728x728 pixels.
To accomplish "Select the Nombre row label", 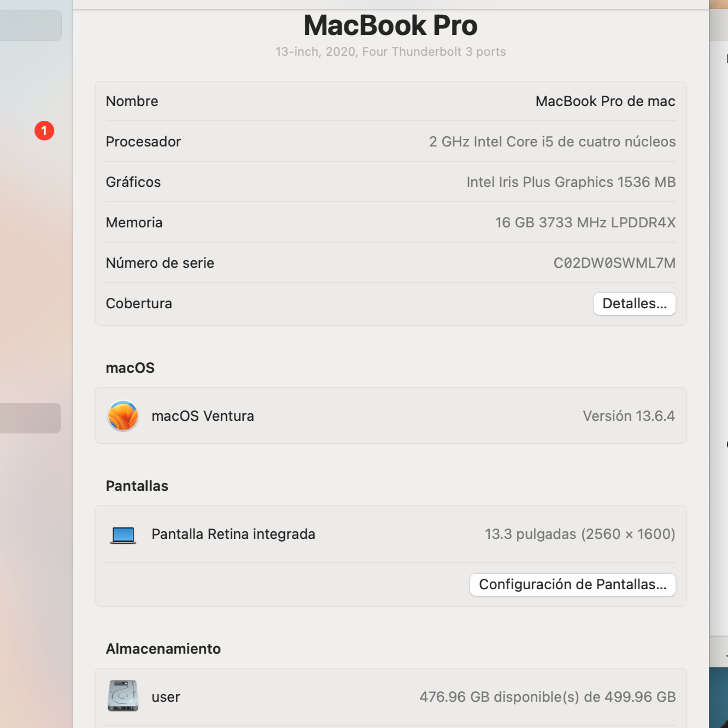I will tap(132, 102).
